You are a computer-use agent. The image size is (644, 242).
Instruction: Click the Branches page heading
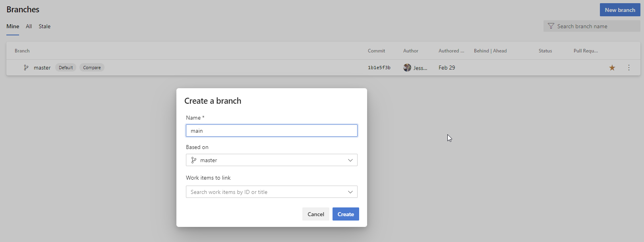(x=23, y=10)
